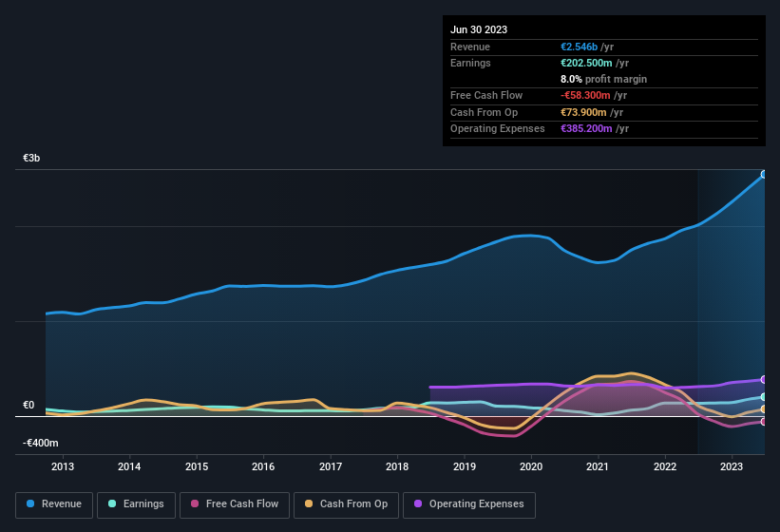Toggle Operating Expenses in the legend

[469, 504]
